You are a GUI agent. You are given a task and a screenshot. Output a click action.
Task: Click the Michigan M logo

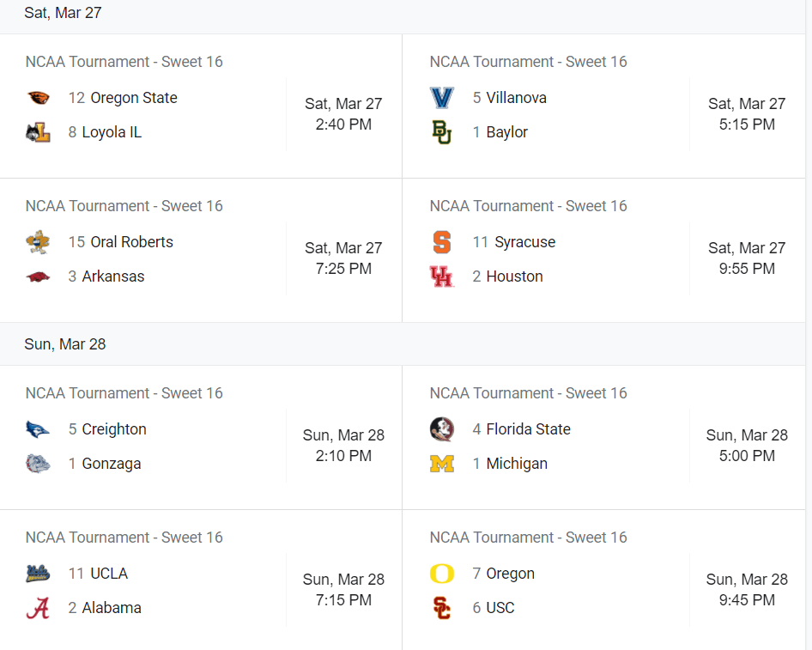442,464
